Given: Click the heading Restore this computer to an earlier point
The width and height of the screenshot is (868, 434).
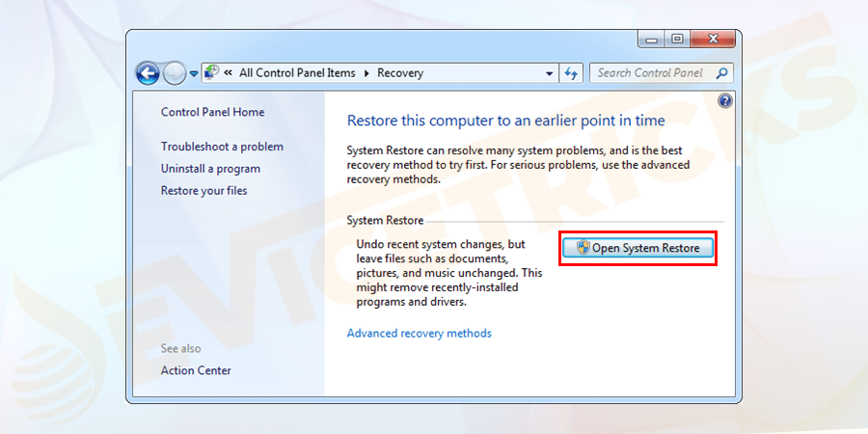Looking at the screenshot, I should (506, 121).
